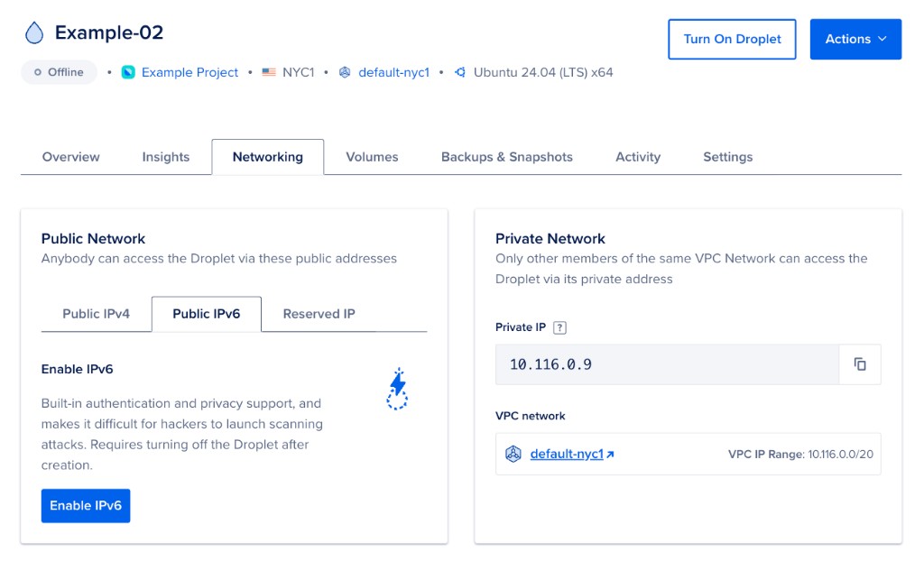Select the Public IPv6 sub-tab

tap(207, 314)
